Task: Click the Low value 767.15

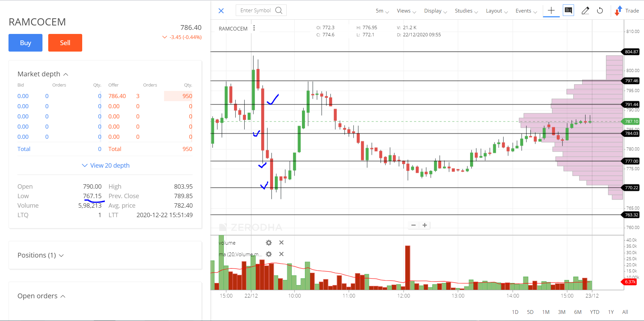Action: [x=92, y=196]
